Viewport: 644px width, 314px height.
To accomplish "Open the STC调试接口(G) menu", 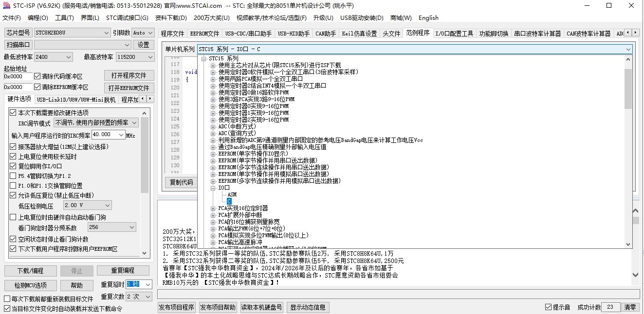I will pos(127,18).
